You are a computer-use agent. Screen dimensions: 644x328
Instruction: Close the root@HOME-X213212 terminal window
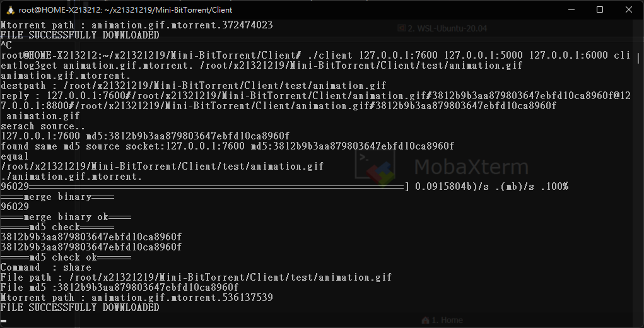[x=629, y=10]
